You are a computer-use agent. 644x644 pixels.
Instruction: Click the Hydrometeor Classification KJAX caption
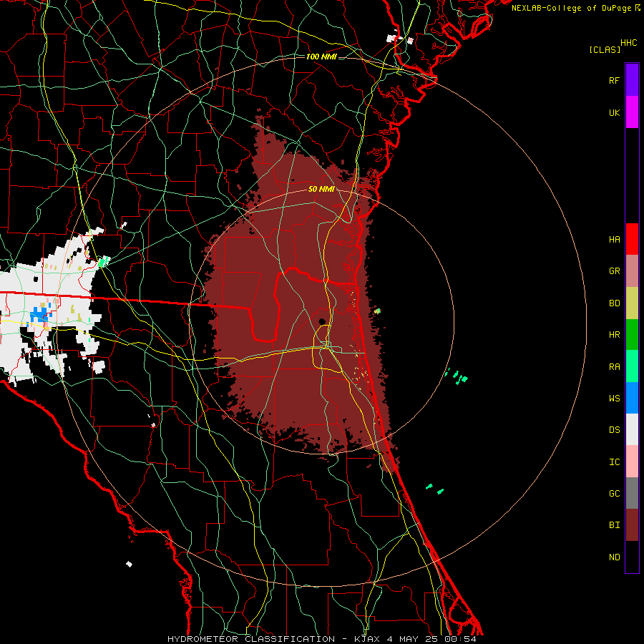point(322,639)
